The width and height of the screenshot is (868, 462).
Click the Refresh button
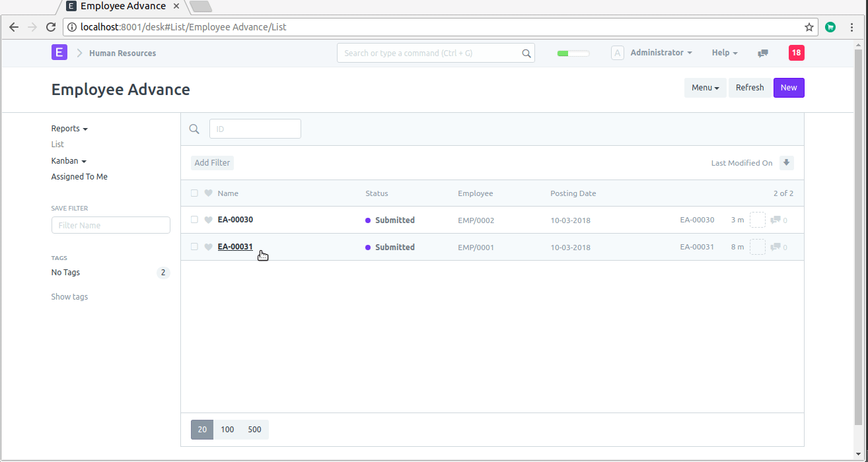coord(750,88)
